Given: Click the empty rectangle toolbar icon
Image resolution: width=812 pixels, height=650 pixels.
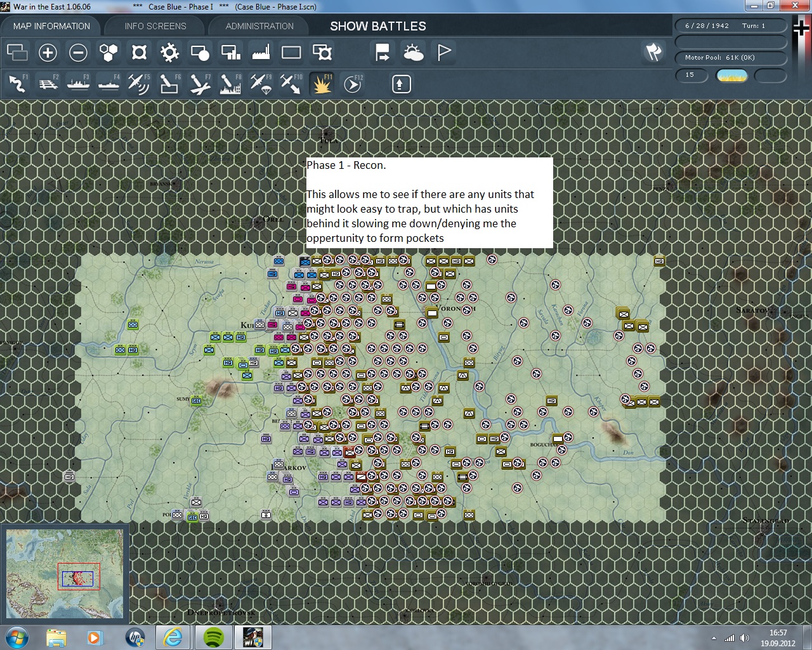Looking at the screenshot, I should tap(291, 52).
